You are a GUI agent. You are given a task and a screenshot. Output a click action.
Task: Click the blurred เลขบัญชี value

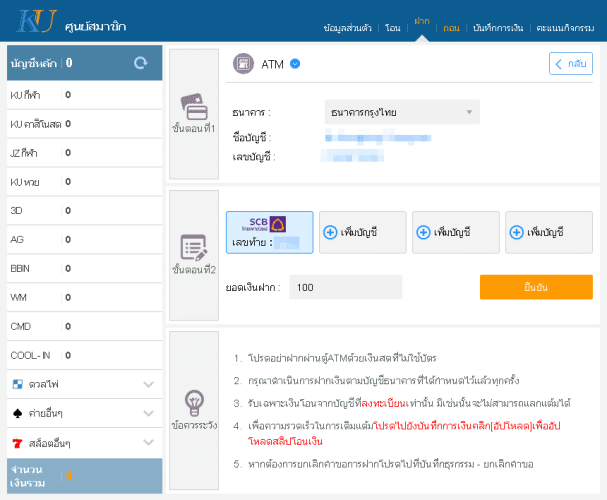coord(352,156)
